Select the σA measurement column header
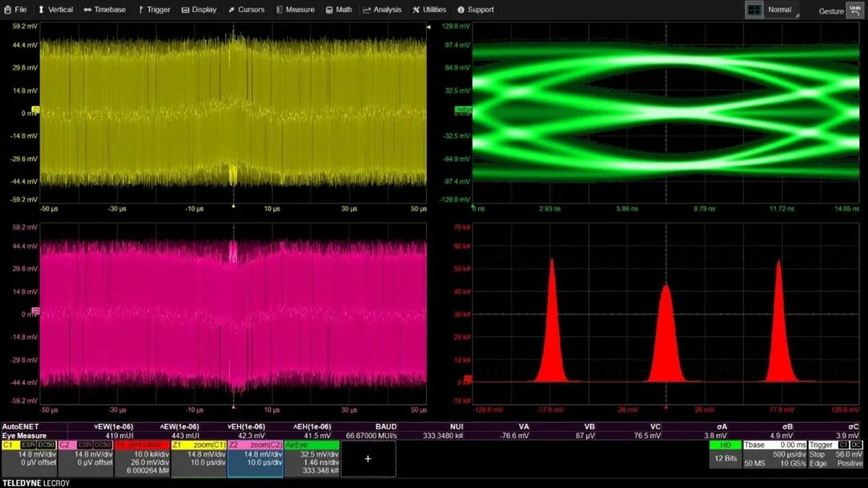The width and height of the screenshot is (868, 488). pos(722,427)
